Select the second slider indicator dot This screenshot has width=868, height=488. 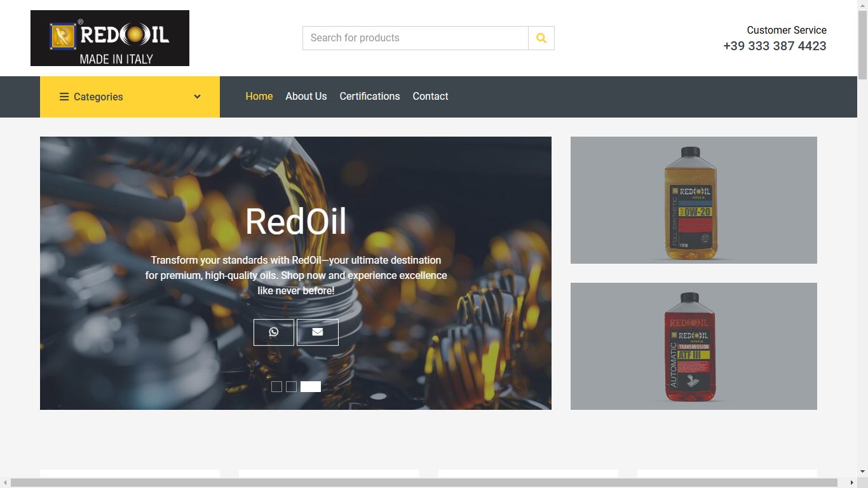[x=291, y=386]
